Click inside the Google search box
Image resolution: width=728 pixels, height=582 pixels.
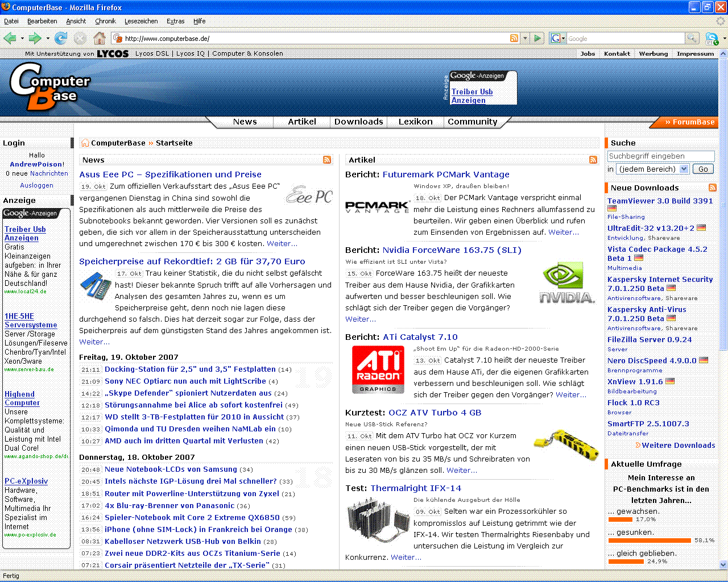click(626, 38)
